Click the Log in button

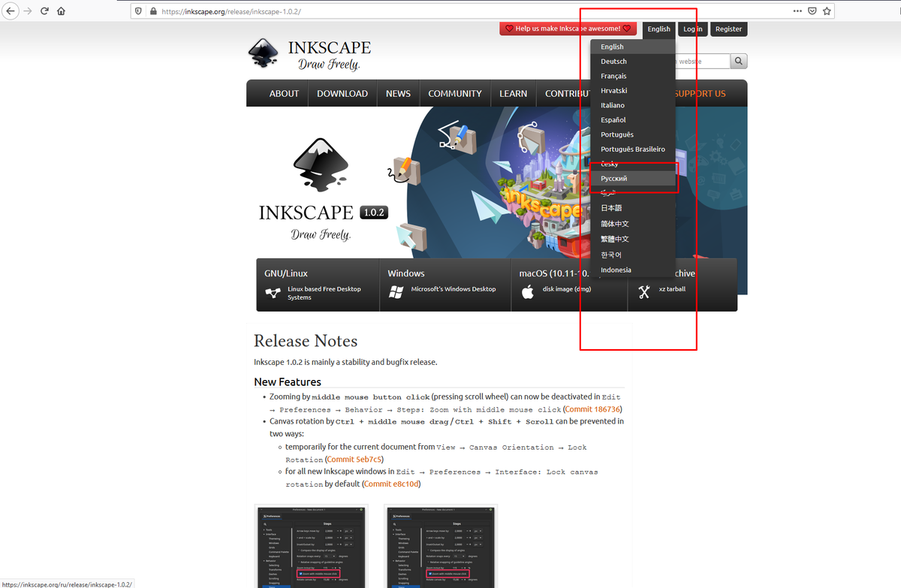tap(692, 29)
